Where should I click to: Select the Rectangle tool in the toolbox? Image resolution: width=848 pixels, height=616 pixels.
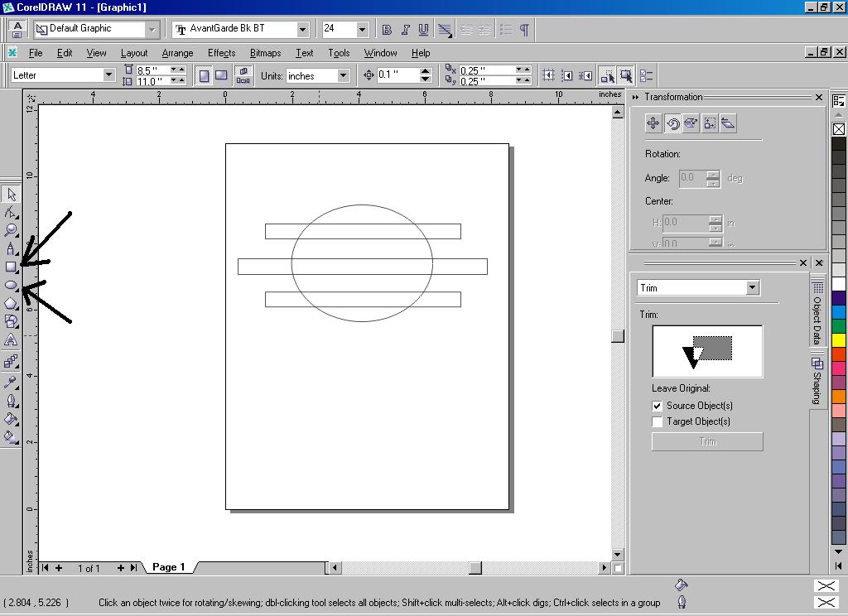tap(11, 267)
